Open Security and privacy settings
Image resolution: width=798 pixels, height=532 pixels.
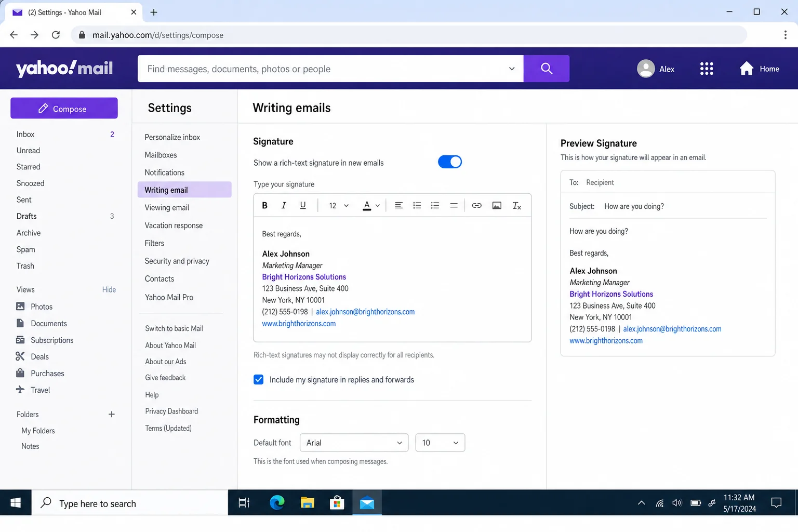177,261
